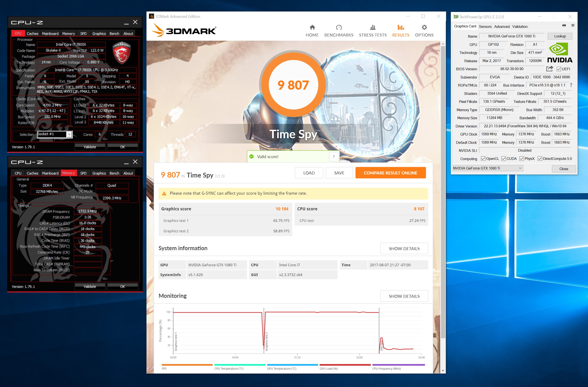Switch to Advanced tab in GPU-Z

(x=501, y=27)
